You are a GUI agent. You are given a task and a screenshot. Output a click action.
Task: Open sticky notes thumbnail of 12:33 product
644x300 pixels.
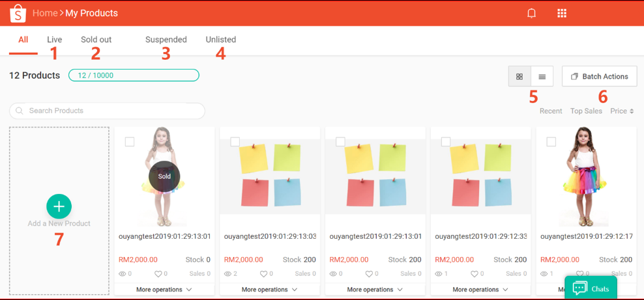[x=480, y=176]
